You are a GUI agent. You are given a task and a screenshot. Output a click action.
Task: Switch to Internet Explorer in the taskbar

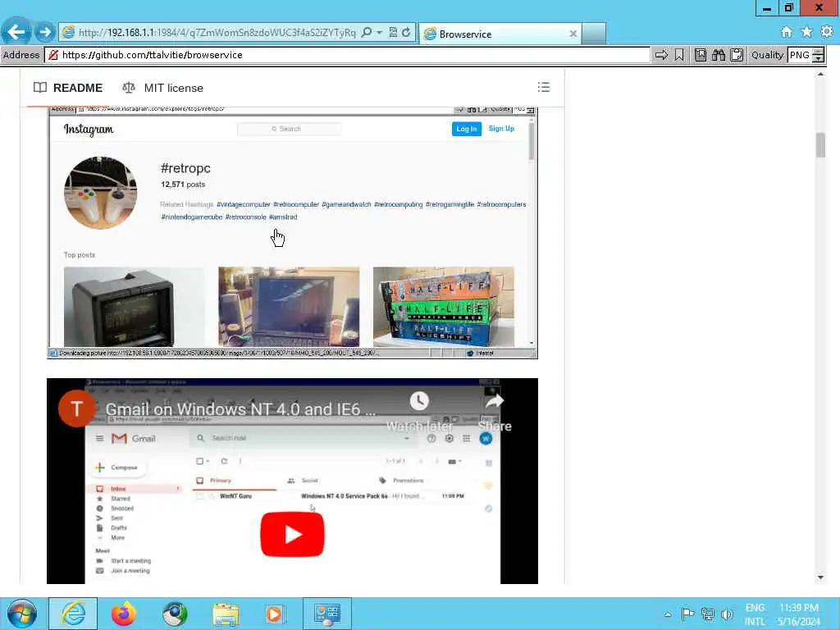coord(73,614)
